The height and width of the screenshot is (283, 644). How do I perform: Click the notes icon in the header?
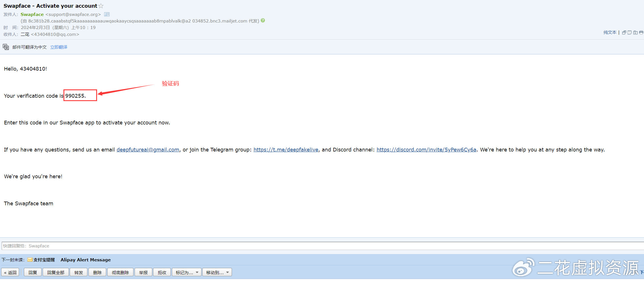click(629, 32)
